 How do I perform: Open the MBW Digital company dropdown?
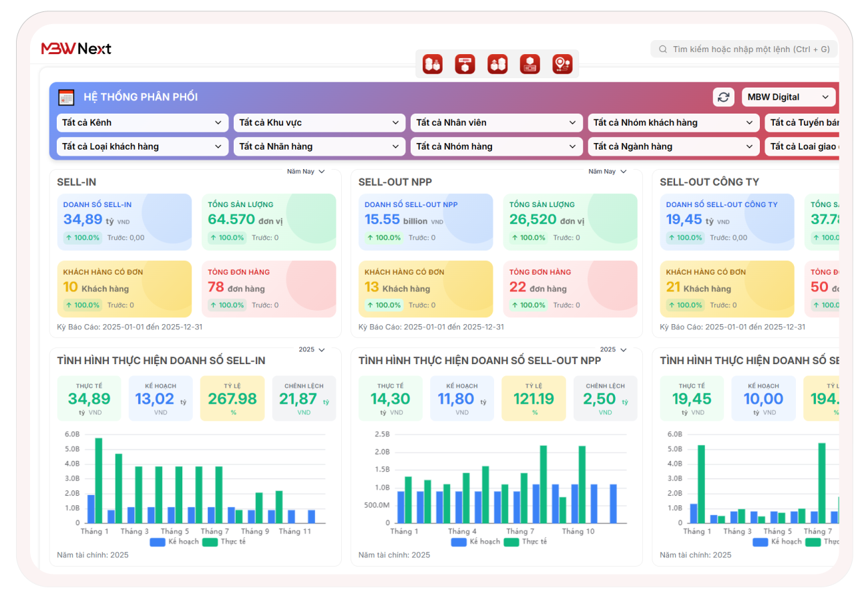tap(788, 97)
